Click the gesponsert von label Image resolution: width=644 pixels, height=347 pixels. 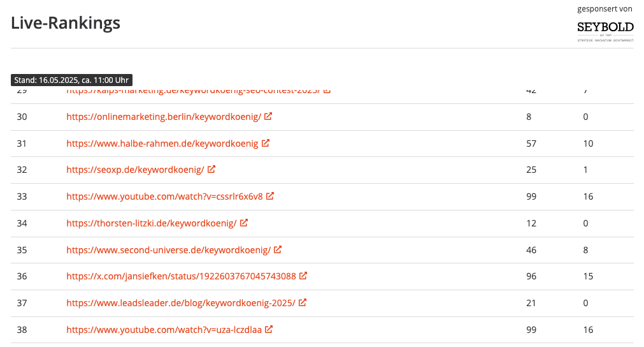click(605, 9)
